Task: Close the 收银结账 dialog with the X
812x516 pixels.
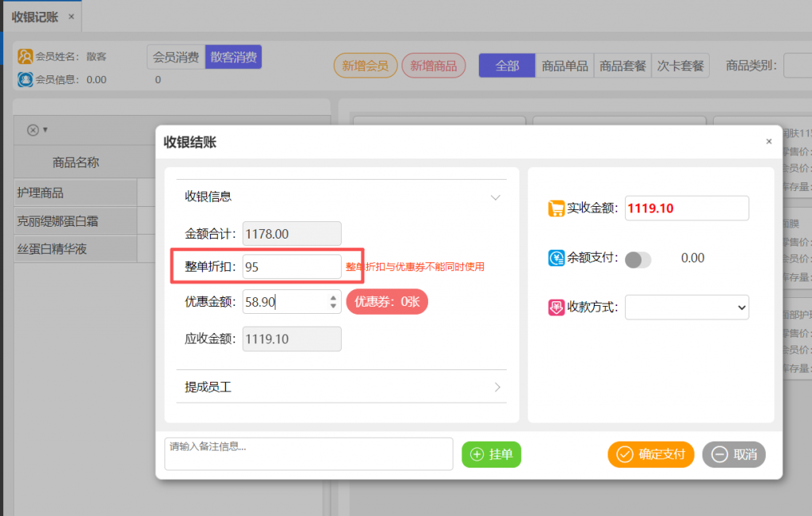Action: pos(768,142)
